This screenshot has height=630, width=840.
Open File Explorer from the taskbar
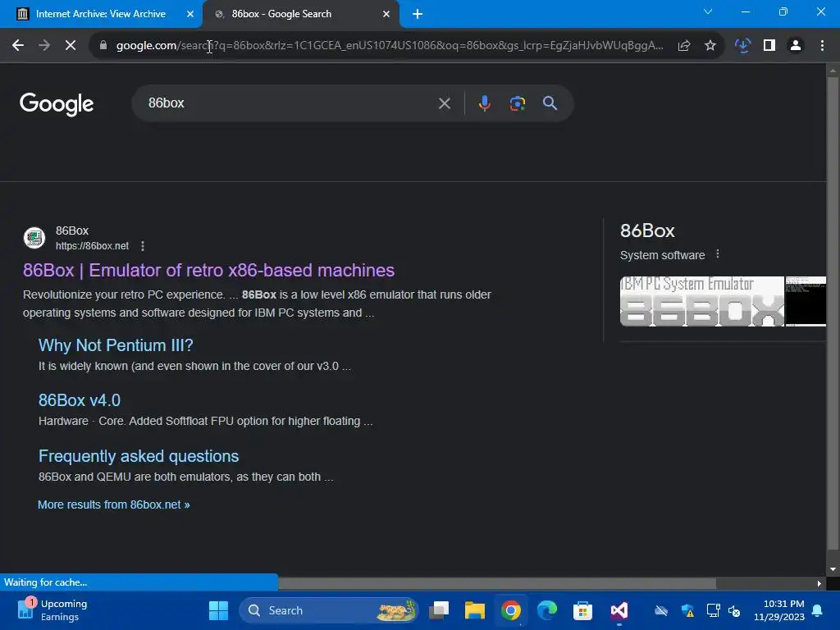tap(475, 610)
